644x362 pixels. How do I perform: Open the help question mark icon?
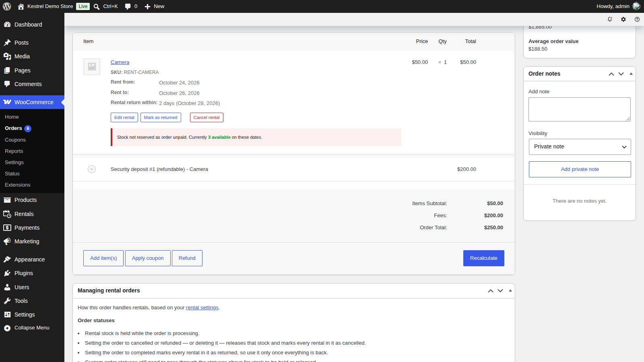(x=637, y=19)
